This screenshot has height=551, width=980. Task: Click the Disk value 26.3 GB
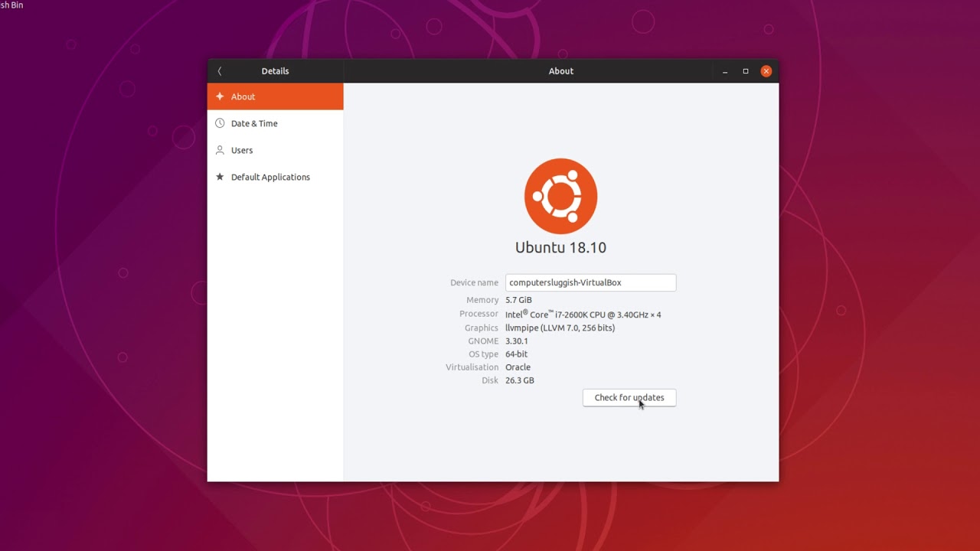(x=519, y=380)
